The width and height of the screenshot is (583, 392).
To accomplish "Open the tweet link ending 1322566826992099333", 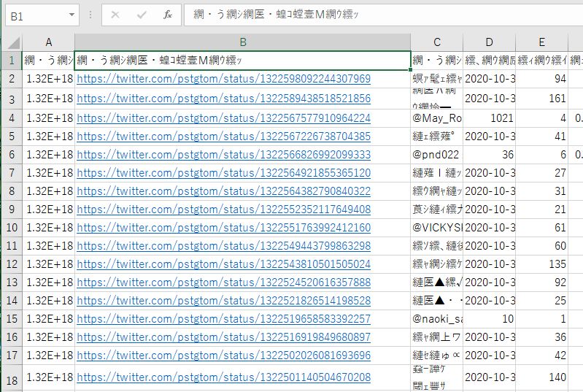I will pyautogui.click(x=224, y=155).
